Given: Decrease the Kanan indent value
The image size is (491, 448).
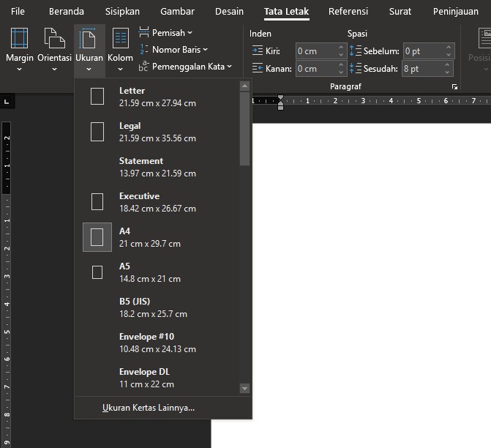Looking at the screenshot, I should pos(341,72).
